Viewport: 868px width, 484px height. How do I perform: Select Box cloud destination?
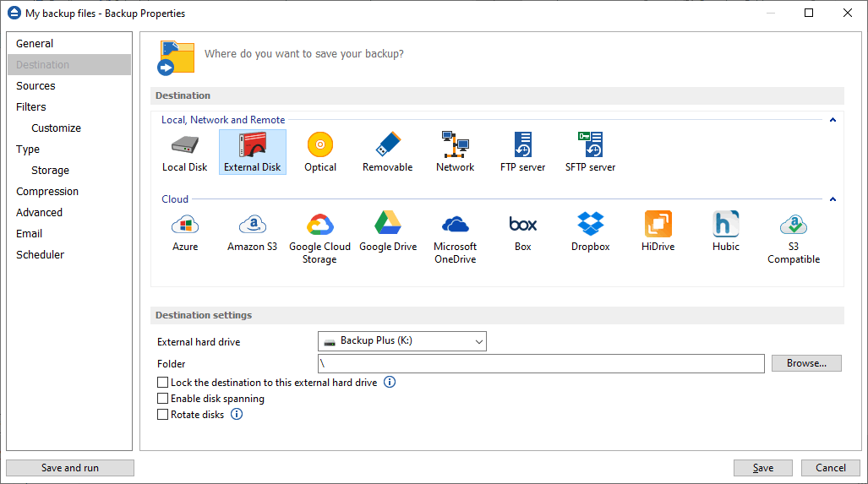[x=522, y=231]
